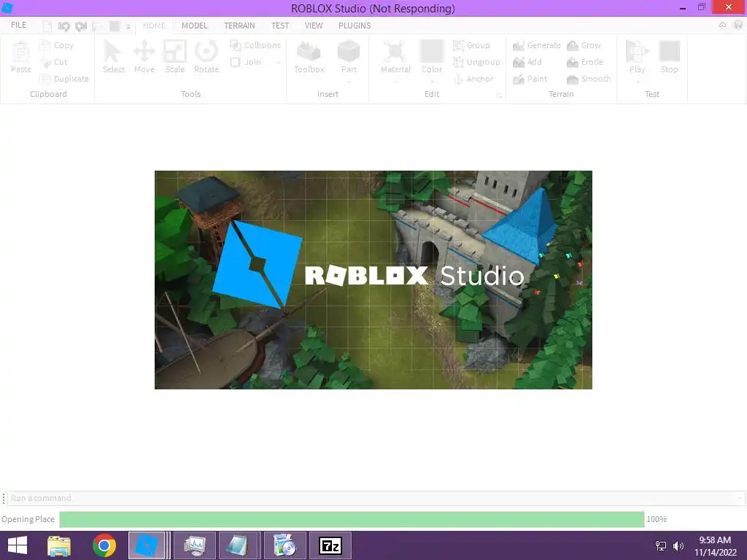This screenshot has height=560, width=747.
Task: Switch to the TEST tab
Action: pos(280,26)
